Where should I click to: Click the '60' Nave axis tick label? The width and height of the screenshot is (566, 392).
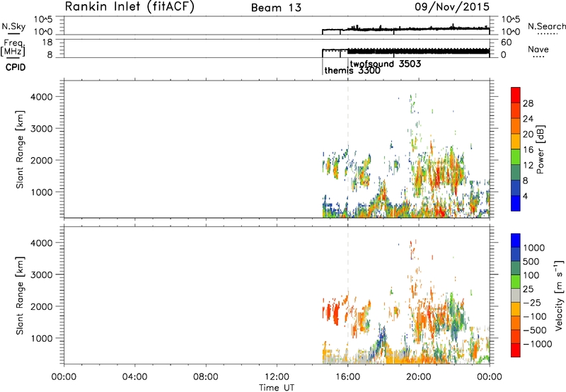click(x=506, y=42)
